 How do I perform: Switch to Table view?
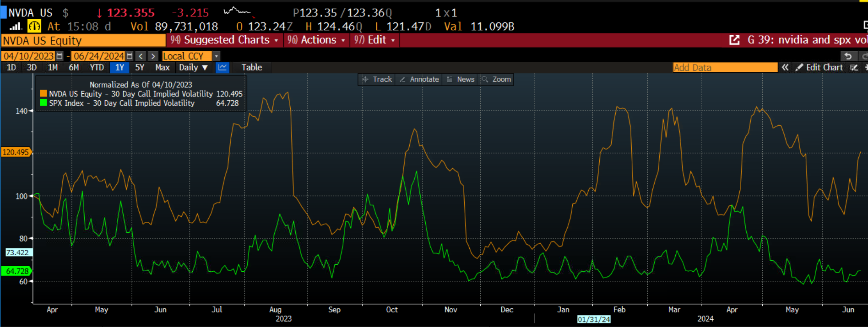click(x=252, y=67)
